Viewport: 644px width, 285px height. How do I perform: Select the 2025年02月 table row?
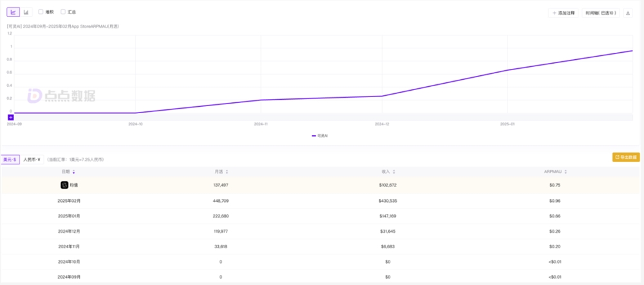tap(322, 201)
